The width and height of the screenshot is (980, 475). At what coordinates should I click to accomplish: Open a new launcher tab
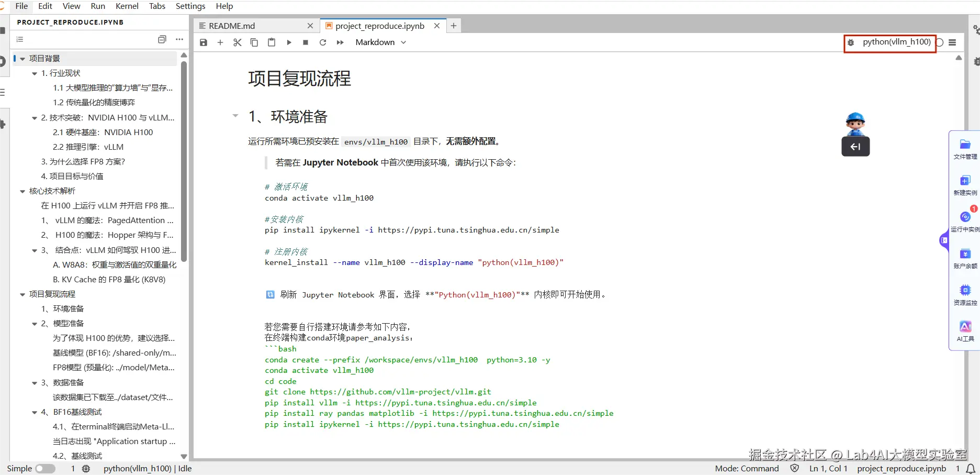point(454,26)
